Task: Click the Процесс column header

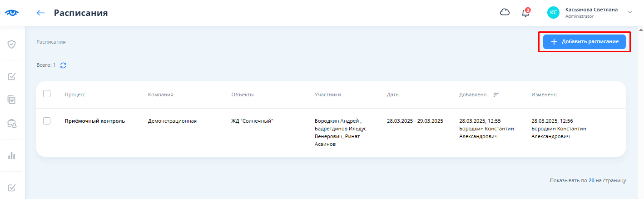Action: click(75, 95)
